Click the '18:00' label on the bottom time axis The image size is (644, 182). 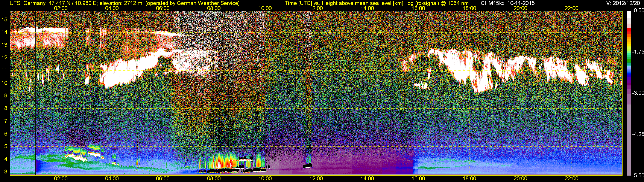point(469,179)
